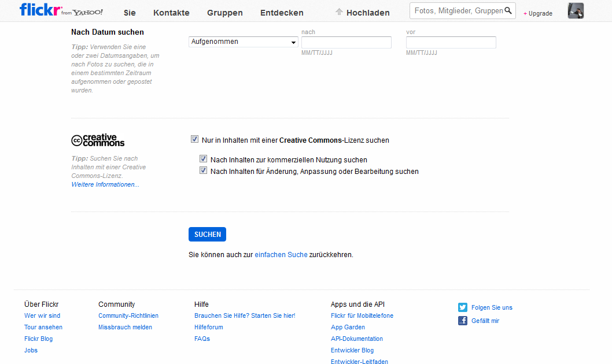Click the 'vor' date input field

(451, 42)
